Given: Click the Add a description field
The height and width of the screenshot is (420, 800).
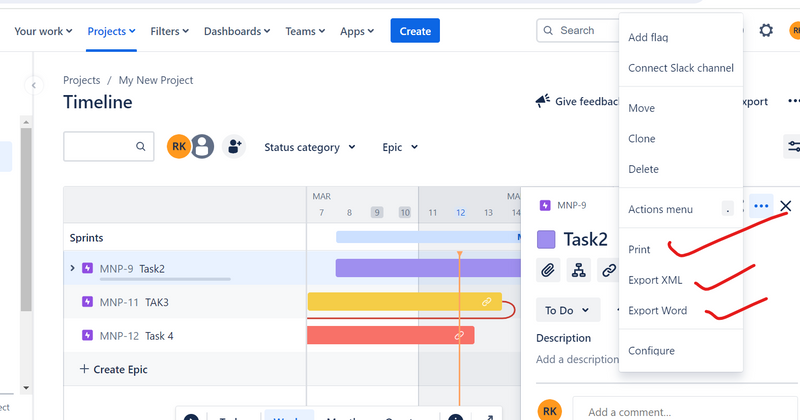Looking at the screenshot, I should point(578,359).
